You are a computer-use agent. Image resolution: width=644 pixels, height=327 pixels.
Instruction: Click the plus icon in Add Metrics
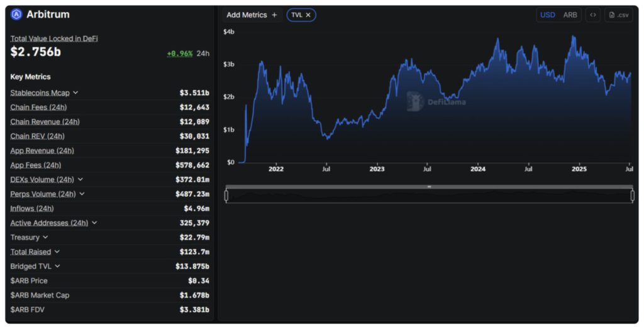274,15
